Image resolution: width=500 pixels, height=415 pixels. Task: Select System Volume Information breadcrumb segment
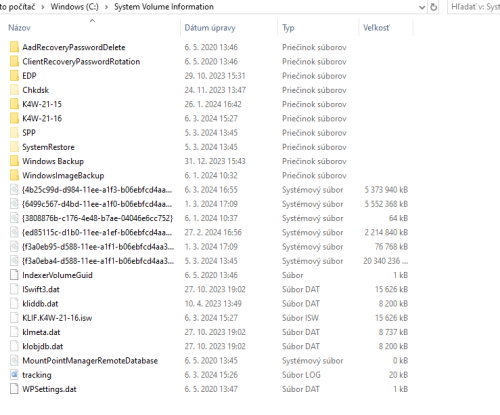click(164, 7)
